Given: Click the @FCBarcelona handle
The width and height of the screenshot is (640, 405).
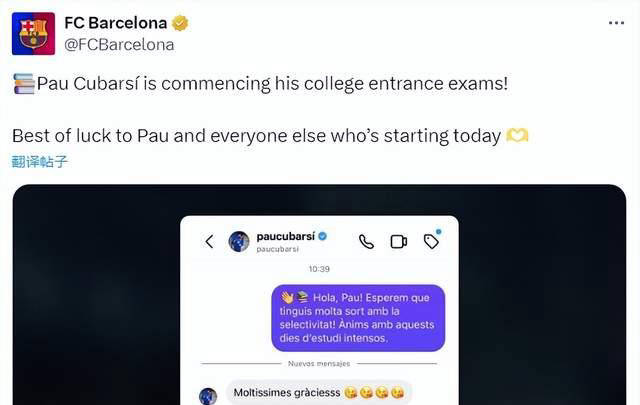Looking at the screenshot, I should click(x=119, y=44).
